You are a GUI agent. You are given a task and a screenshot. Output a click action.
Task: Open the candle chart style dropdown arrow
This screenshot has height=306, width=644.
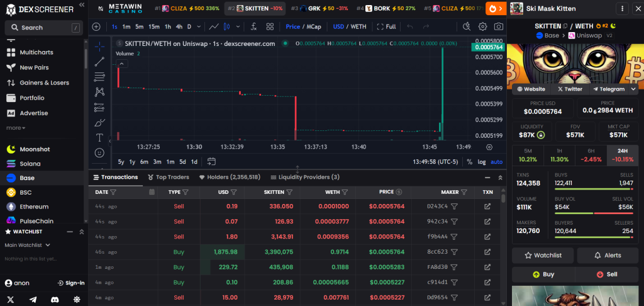(238, 26)
